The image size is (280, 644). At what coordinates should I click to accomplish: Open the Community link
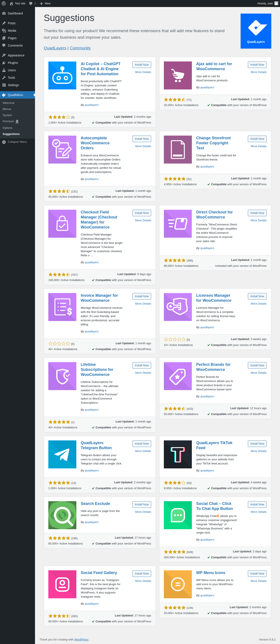tap(80, 48)
